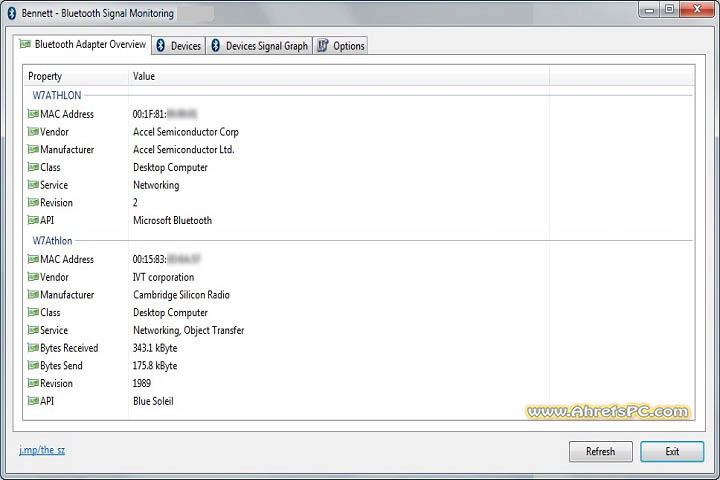Click the Property column header
Viewport: 720px width, 480px height.
click(76, 76)
